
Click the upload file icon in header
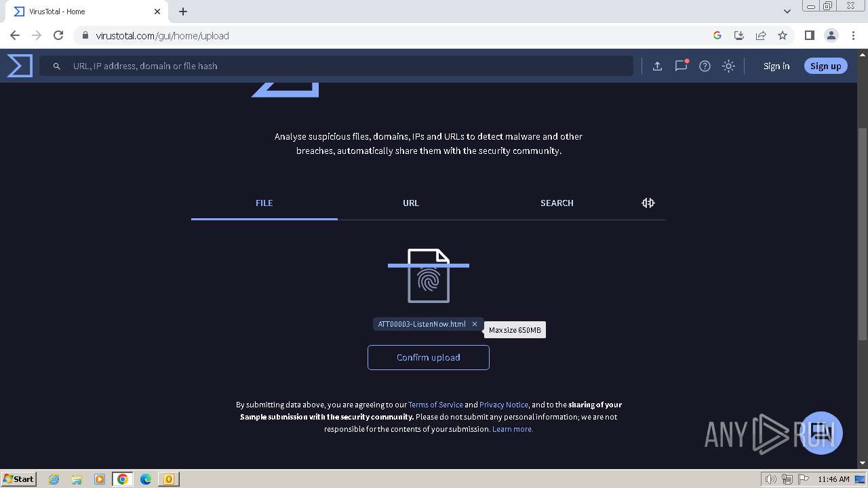(x=657, y=66)
